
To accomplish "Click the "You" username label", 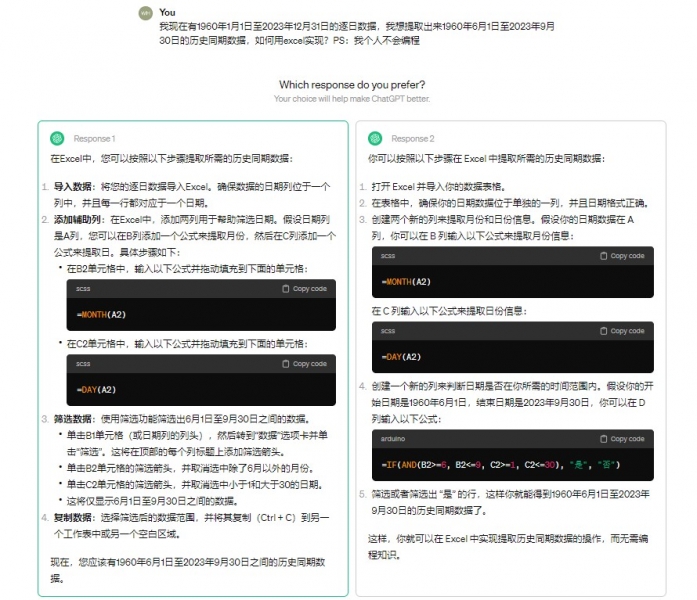I will [167, 12].
